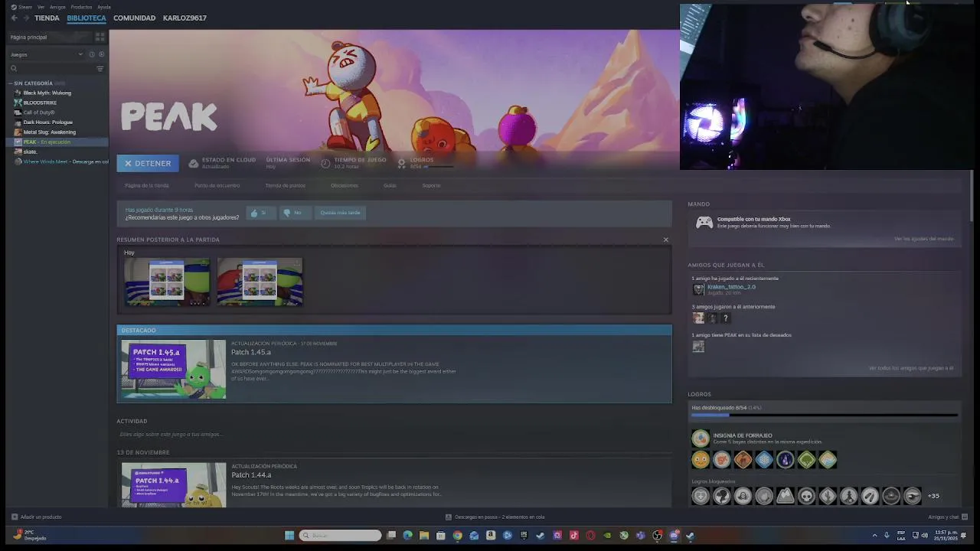Open Tienda de puntos link

pyautogui.click(x=285, y=185)
